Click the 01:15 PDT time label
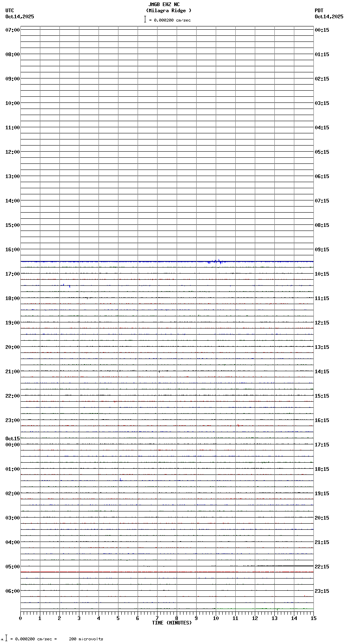 (322, 54)
